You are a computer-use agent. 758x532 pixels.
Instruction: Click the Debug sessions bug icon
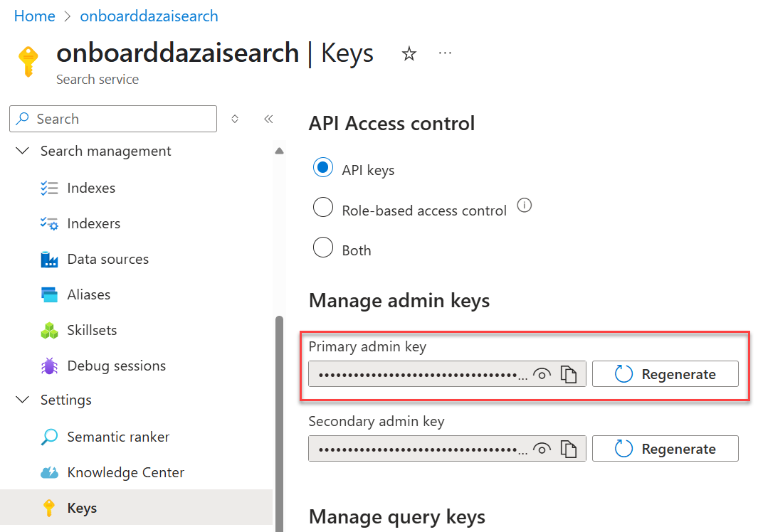coord(49,366)
